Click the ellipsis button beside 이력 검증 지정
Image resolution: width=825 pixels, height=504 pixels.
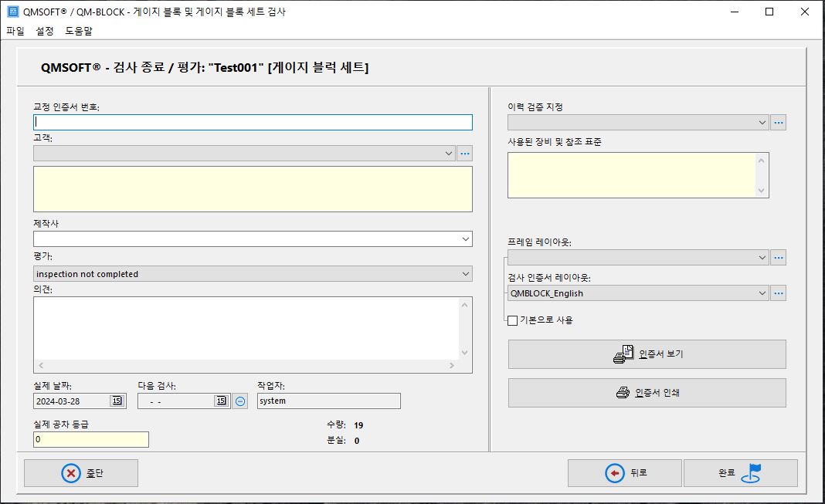point(779,123)
